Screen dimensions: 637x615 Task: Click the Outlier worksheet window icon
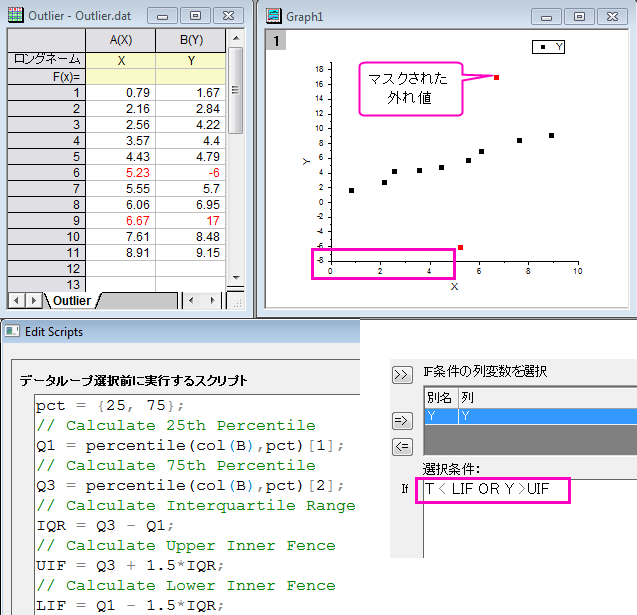pos(15,15)
